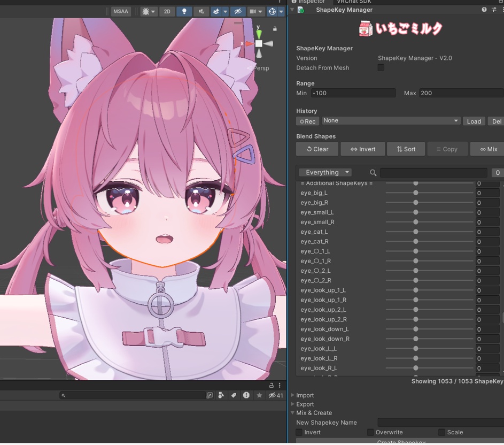Screen dimensions: 504x445
Task: Toggle 2D view mode
Action: coord(167,12)
